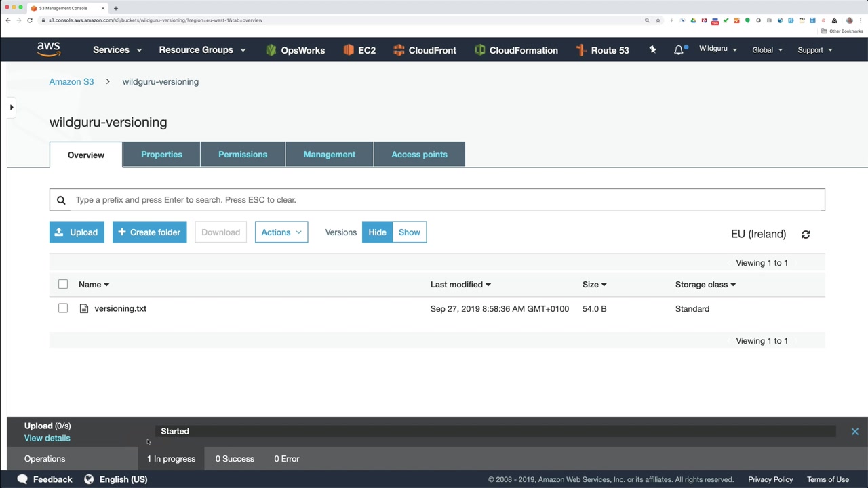
Task: Tick the select-all objects checkbox
Action: 63,284
